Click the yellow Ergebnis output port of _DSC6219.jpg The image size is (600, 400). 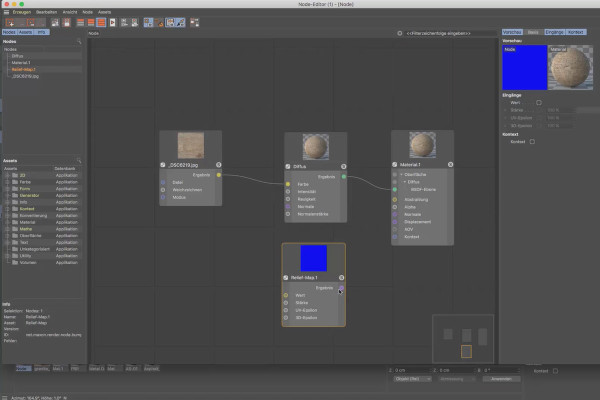[x=218, y=175]
